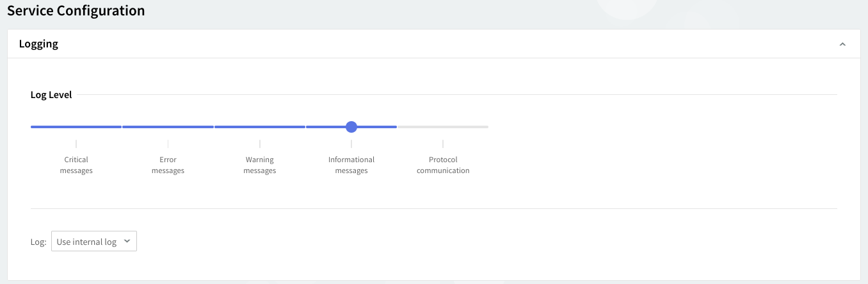Image resolution: width=868 pixels, height=284 pixels.
Task: Choose the "Warning messages" label
Action: point(259,165)
